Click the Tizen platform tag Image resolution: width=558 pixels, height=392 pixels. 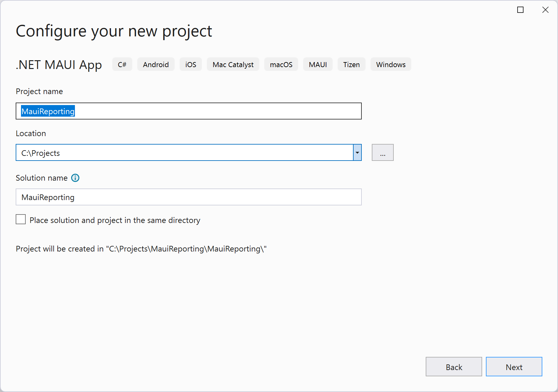[351, 65]
